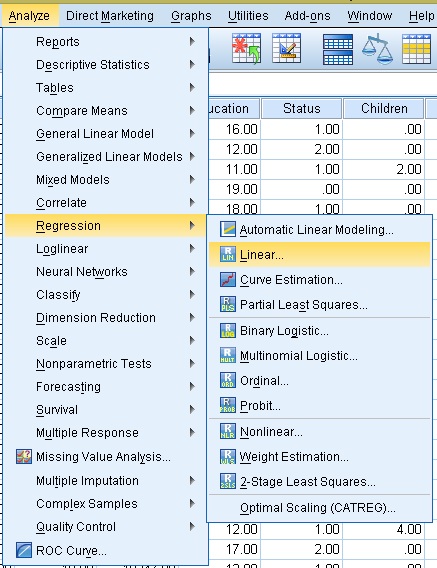437x568 pixels.
Task: Choose Automatic Linear Modeling...
Action: click(320, 229)
